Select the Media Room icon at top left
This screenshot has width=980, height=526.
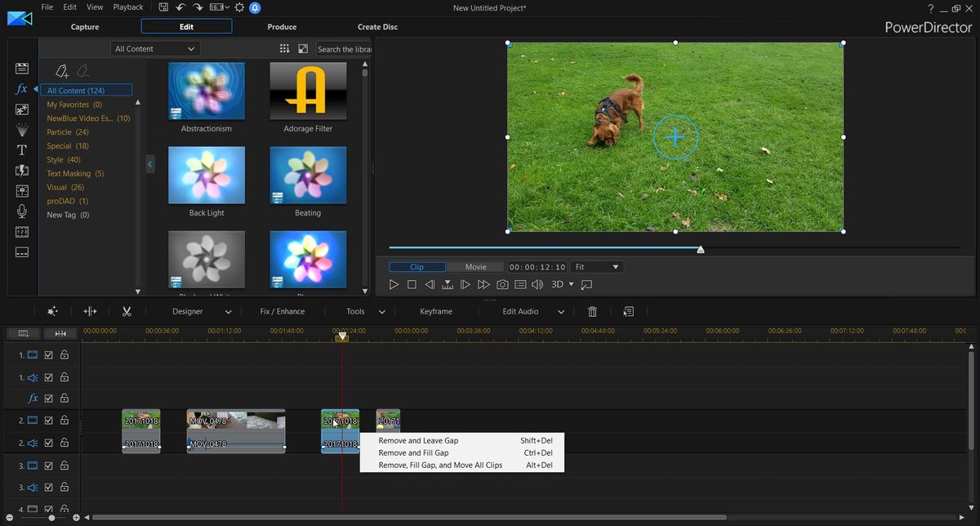coord(21,69)
